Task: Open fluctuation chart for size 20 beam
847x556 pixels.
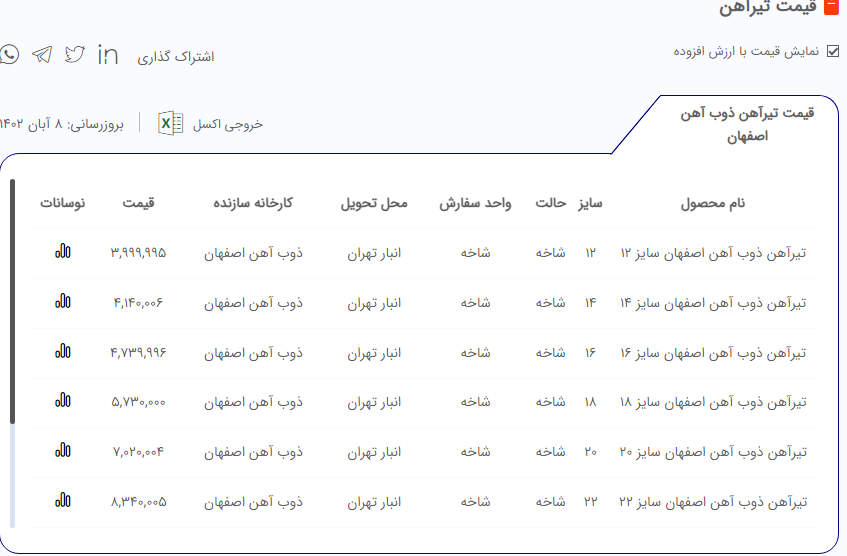Action: click(x=63, y=451)
